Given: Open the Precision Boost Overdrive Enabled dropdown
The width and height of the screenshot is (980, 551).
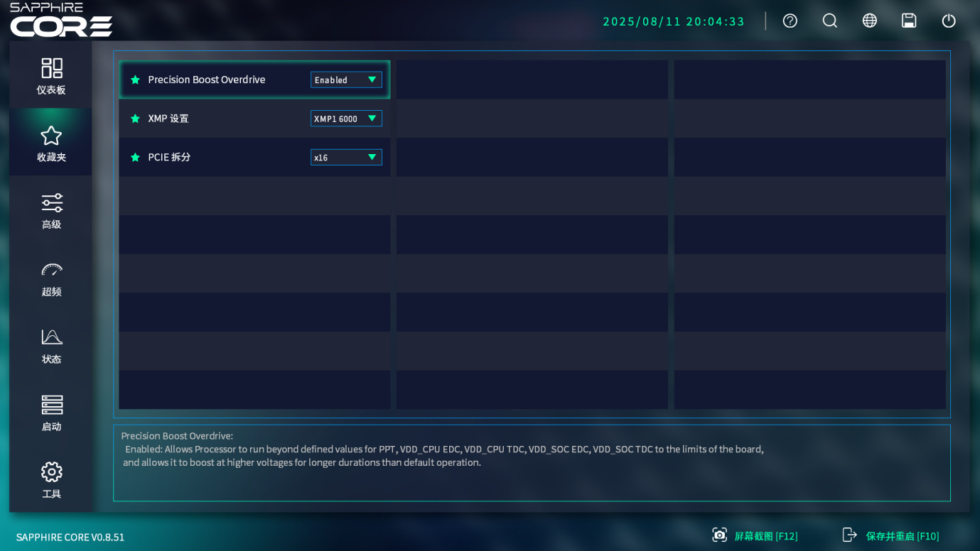Looking at the screenshot, I should pyautogui.click(x=346, y=80).
